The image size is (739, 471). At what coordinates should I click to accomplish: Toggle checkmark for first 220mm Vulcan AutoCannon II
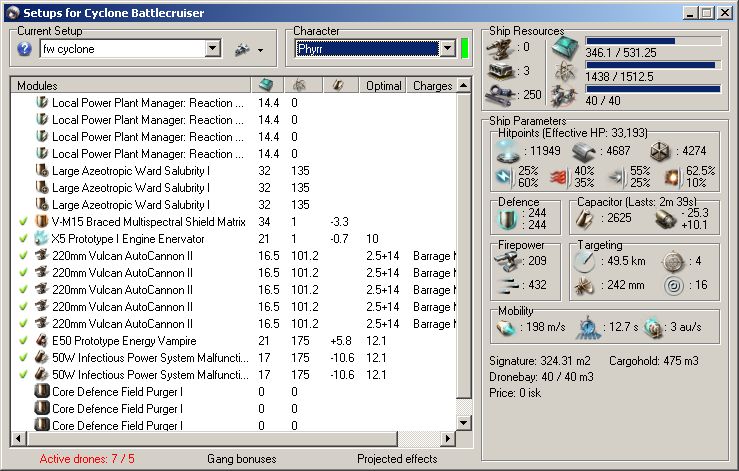point(23,256)
